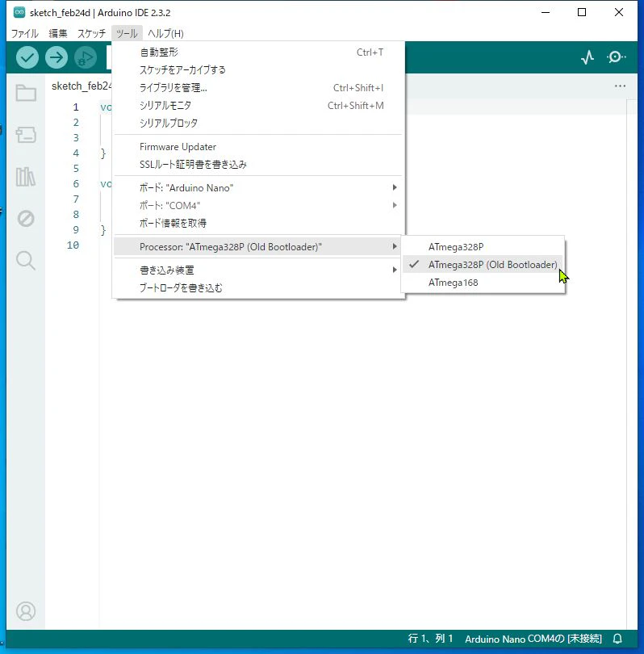This screenshot has height=654, width=644.
Task: Choose 自動整形 auto format
Action: tap(258, 52)
